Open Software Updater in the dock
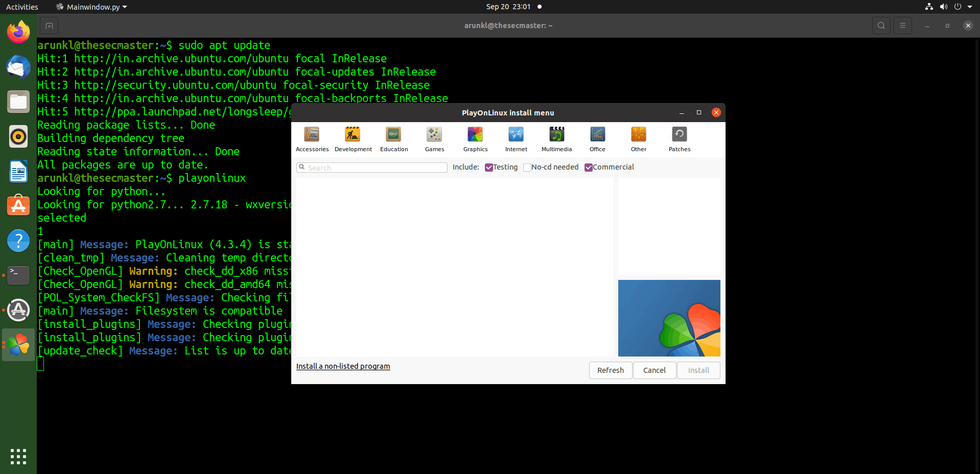 coord(18,310)
